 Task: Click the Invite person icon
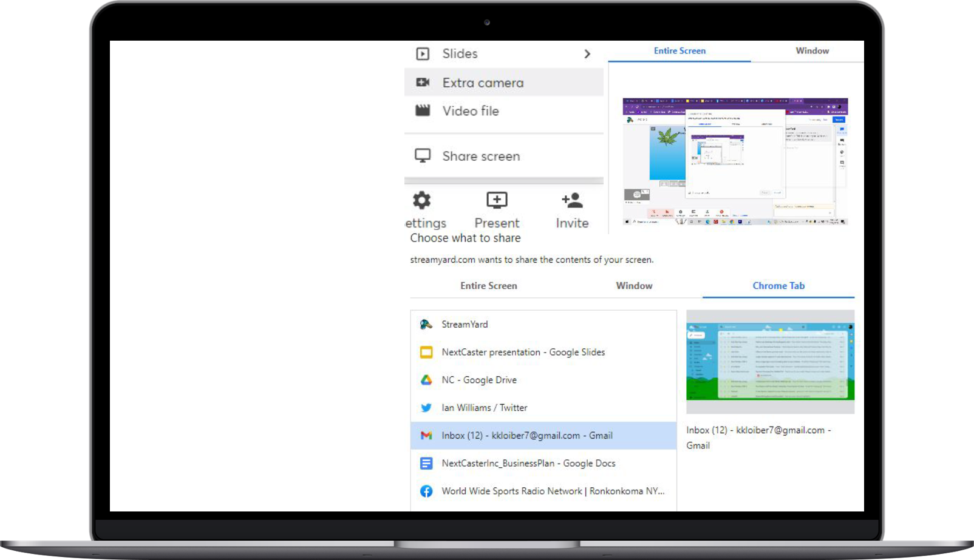572,200
